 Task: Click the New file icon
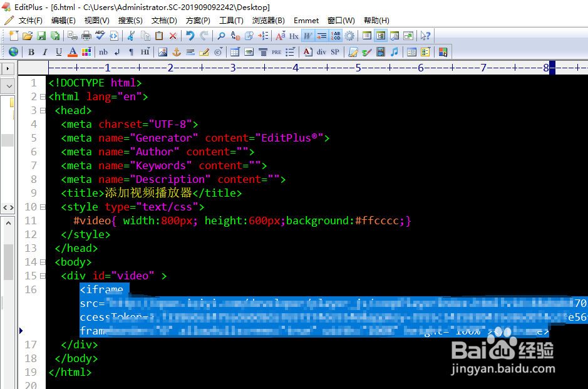[14, 36]
